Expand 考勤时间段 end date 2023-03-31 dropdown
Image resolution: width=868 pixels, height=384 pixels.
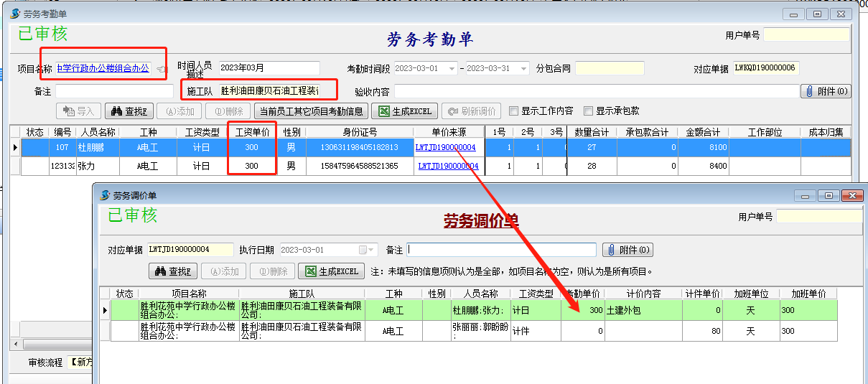click(x=523, y=68)
